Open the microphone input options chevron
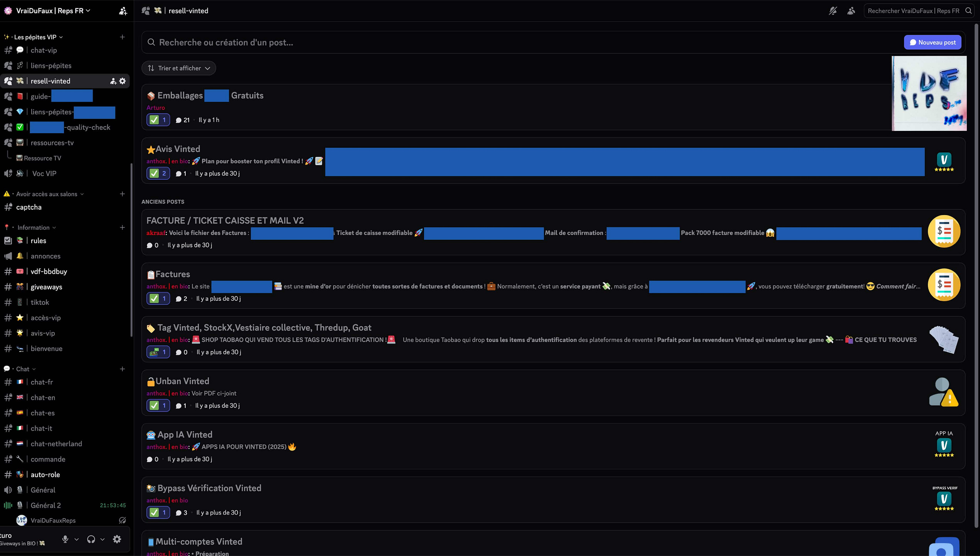Image resolution: width=980 pixels, height=556 pixels. 76,539
